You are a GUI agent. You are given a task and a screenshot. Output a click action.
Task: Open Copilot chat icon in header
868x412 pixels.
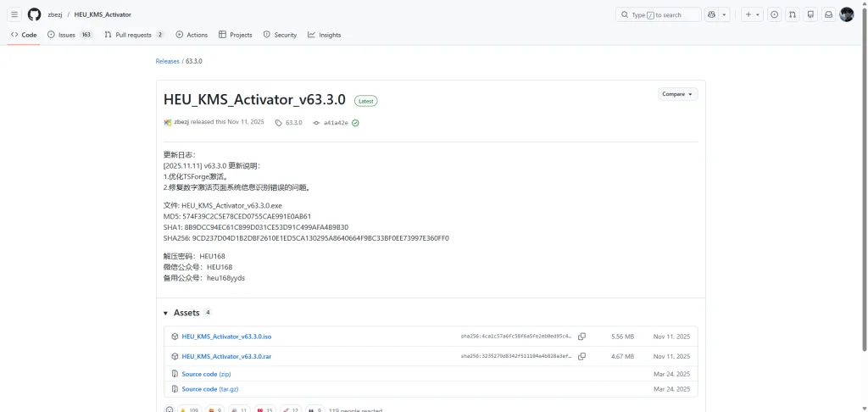click(x=711, y=14)
